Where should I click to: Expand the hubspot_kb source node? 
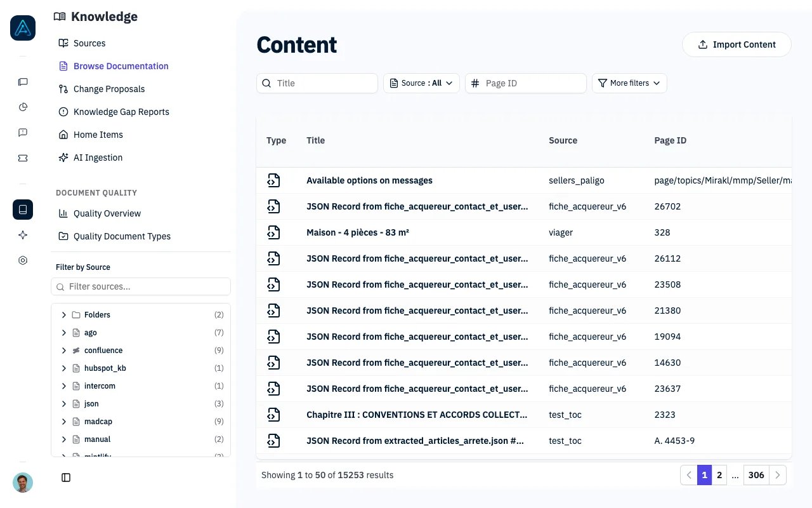tap(64, 368)
